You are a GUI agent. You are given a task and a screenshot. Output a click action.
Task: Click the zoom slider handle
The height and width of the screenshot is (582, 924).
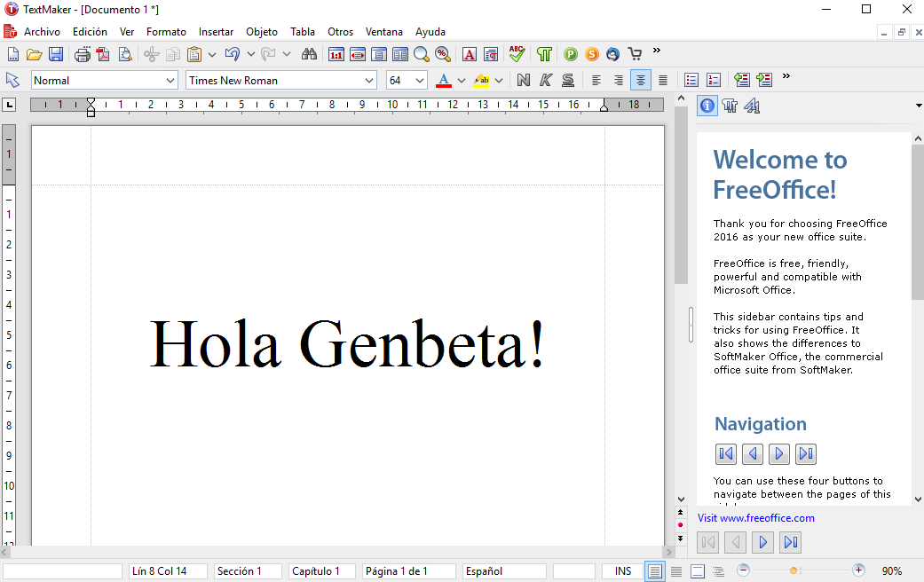(x=794, y=570)
